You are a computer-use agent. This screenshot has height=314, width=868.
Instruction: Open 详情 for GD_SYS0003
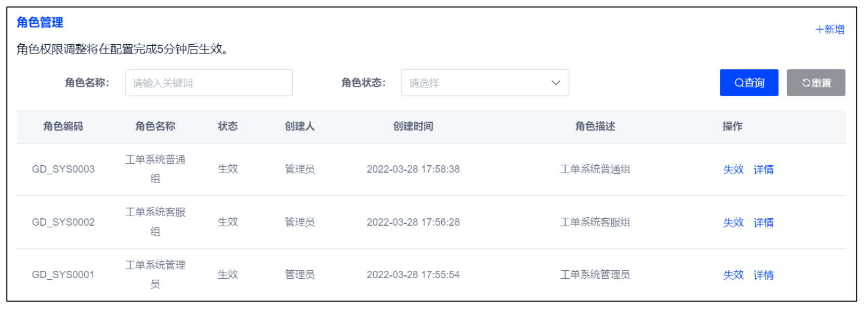click(x=764, y=169)
